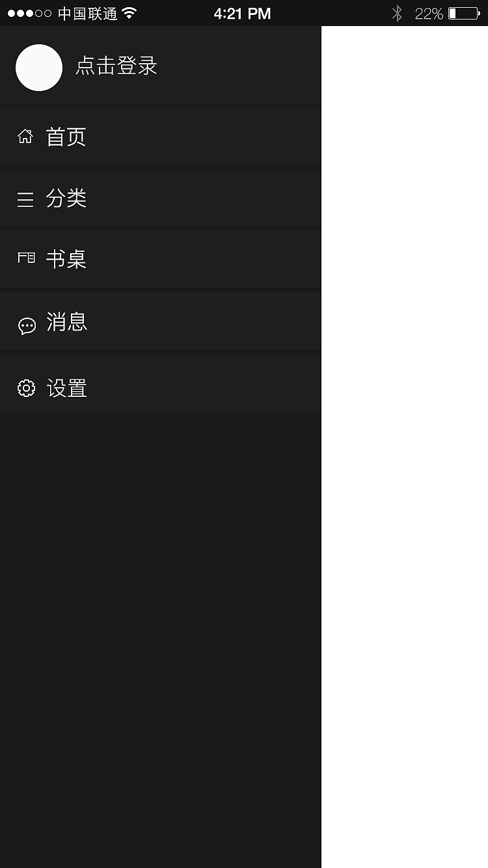Tap the 4:21 PM clock
This screenshot has height=868, width=488.
tap(242, 14)
